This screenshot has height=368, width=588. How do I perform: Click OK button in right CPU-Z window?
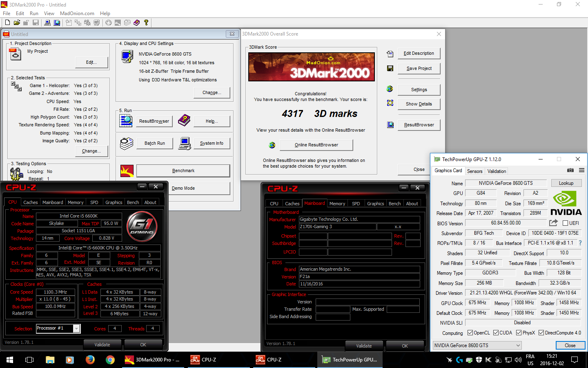point(405,346)
